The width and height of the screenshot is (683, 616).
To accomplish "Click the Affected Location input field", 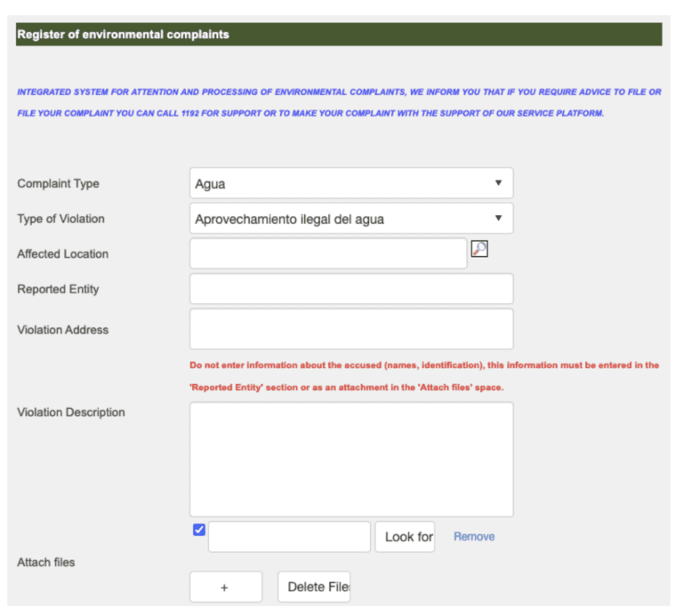I will 328,253.
